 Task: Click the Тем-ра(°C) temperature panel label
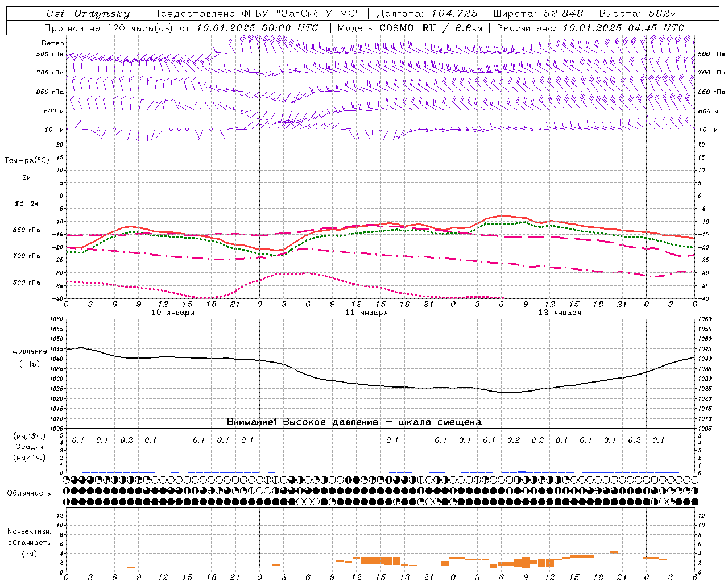tap(27, 161)
